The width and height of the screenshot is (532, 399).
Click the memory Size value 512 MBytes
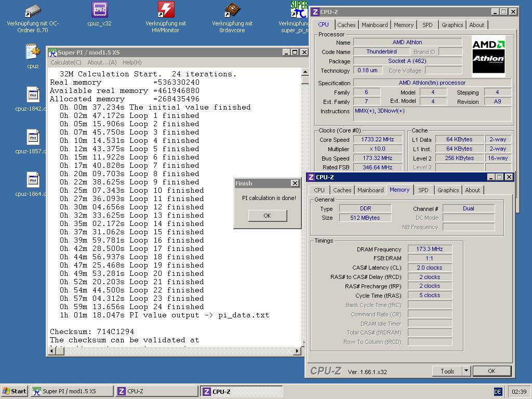[x=365, y=218]
